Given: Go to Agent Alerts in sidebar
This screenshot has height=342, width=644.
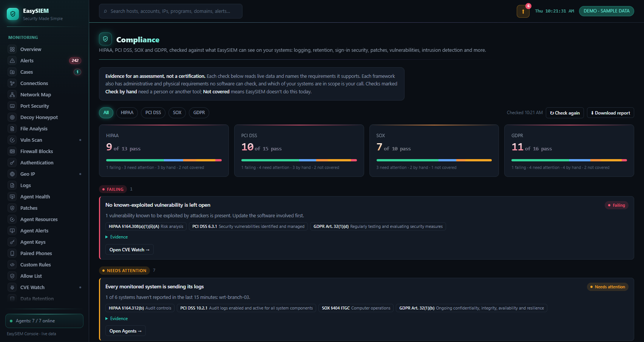Looking at the screenshot, I should (45, 231).
